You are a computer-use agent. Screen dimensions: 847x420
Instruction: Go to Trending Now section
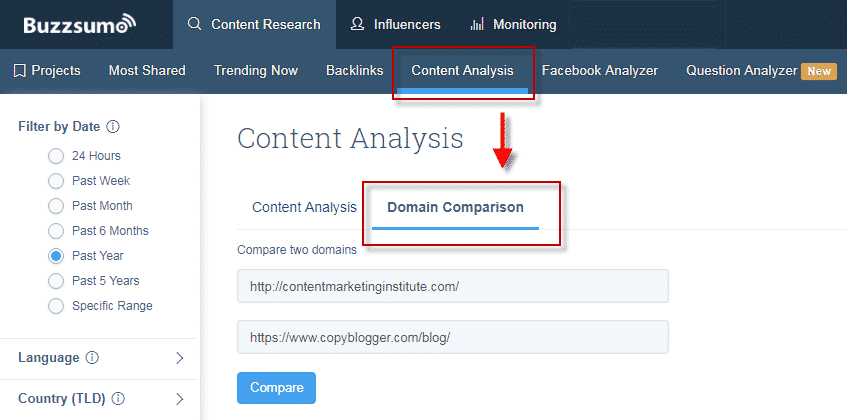click(x=256, y=70)
